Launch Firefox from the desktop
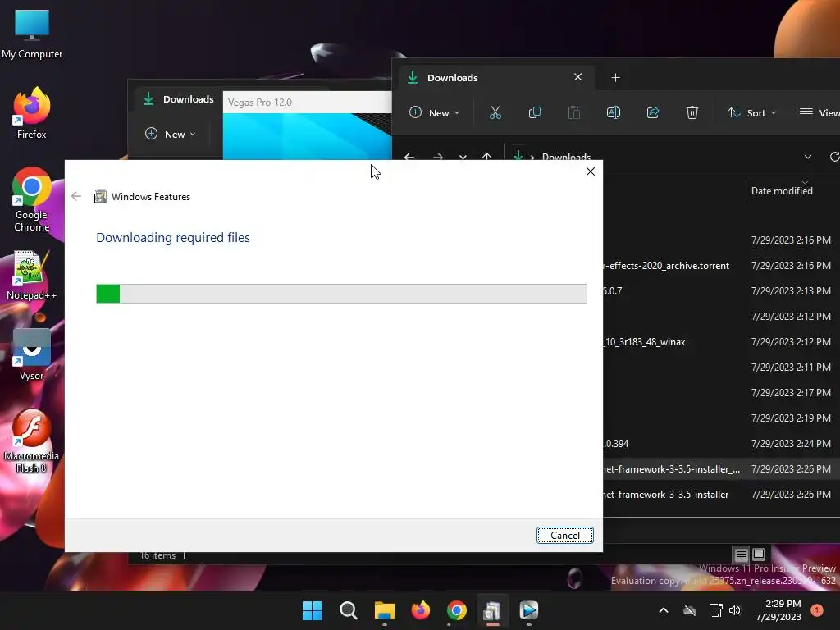Viewport: 840px width, 630px height. coord(32,113)
